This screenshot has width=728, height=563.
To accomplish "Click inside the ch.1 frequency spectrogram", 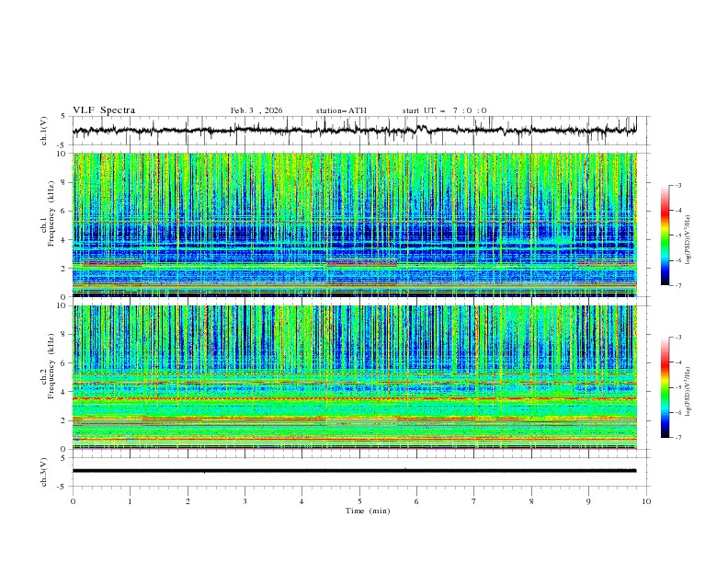I will [358, 225].
